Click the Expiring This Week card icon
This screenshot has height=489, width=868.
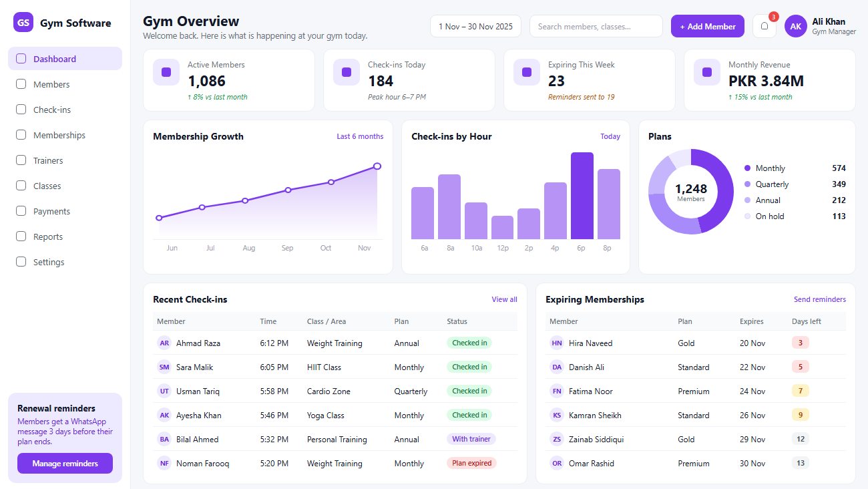pos(527,72)
